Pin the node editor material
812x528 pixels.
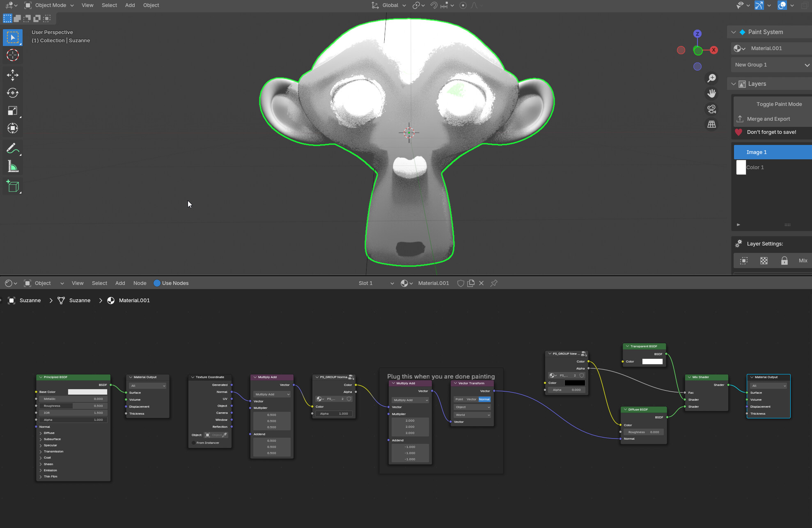tap(494, 283)
